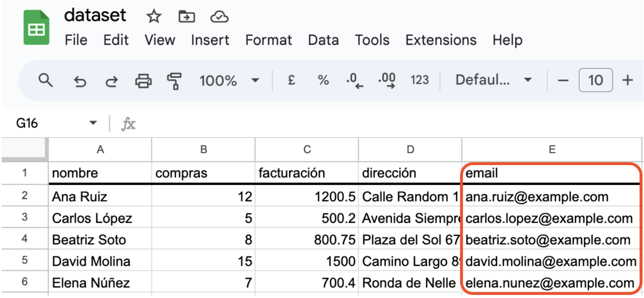Screen dimensions: 644x298
Task: Open the Extensions menu
Action: [x=441, y=40]
